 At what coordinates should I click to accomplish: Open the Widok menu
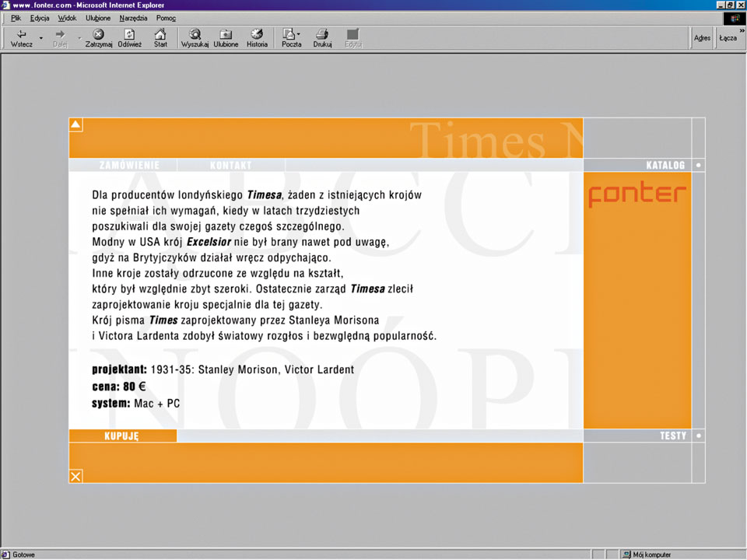coord(67,18)
